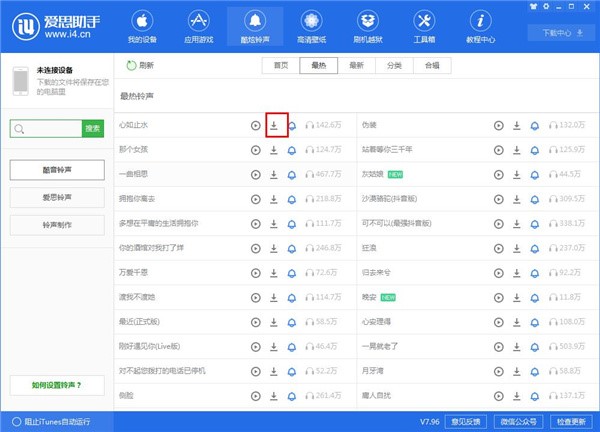Select 酷音铃声 in the sidebar

coord(57,170)
